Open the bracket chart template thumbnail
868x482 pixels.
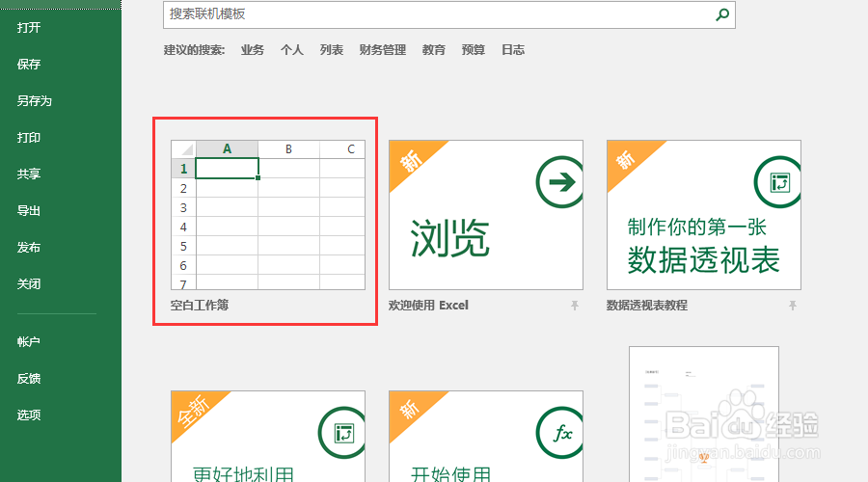pos(704,414)
